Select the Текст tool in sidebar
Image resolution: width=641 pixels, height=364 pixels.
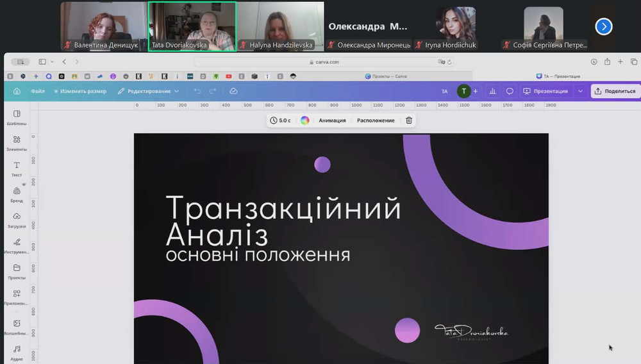coord(17,168)
